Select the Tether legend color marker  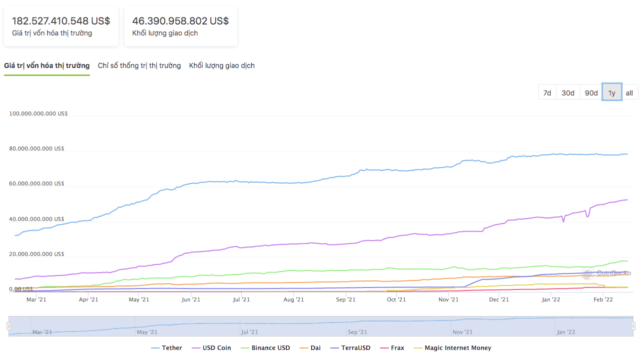[x=155, y=347]
